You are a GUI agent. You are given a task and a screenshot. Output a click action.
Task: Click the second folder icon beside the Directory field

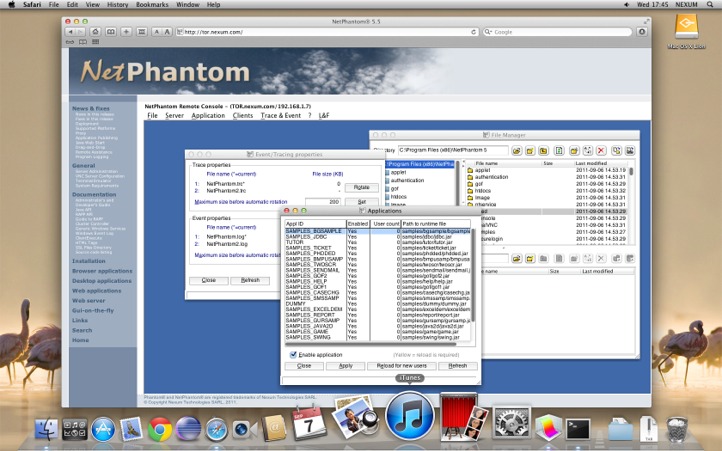pyautogui.click(x=530, y=151)
